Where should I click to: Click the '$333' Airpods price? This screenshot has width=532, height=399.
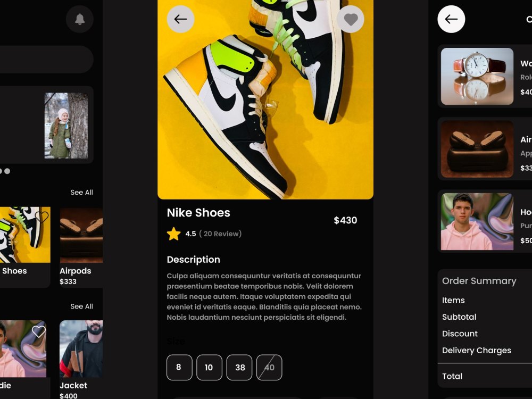click(68, 281)
